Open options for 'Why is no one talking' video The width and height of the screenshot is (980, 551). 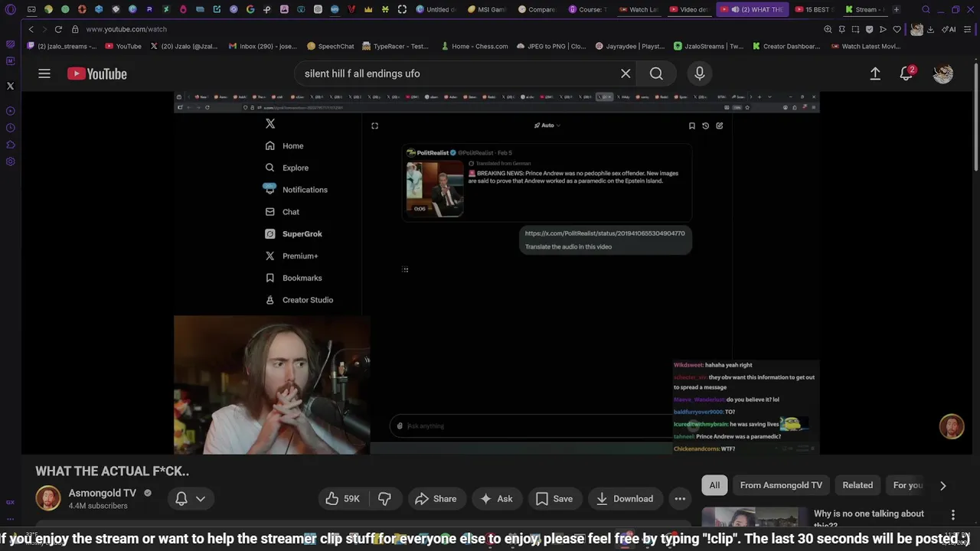[x=953, y=515]
